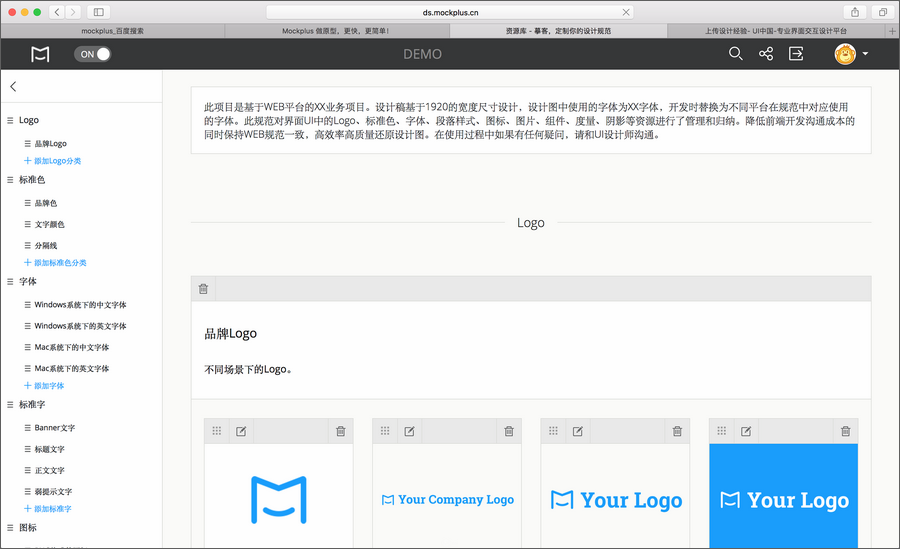Select 弱提示文字 in sidebar

point(53,492)
